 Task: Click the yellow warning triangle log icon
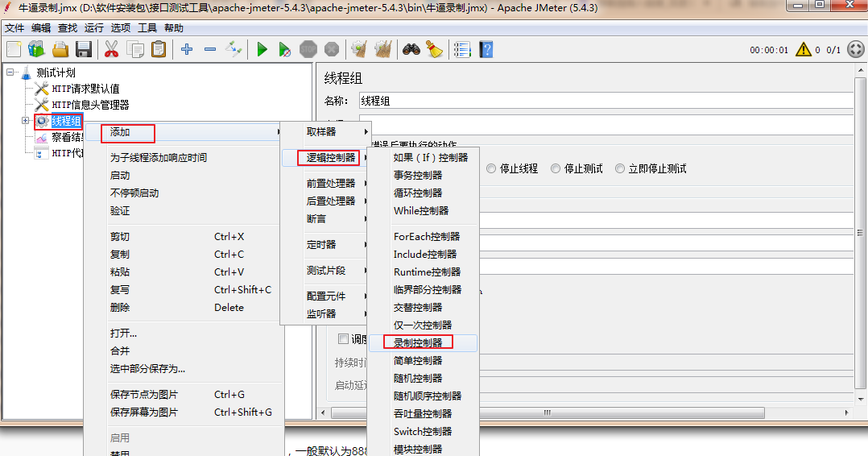coord(804,50)
